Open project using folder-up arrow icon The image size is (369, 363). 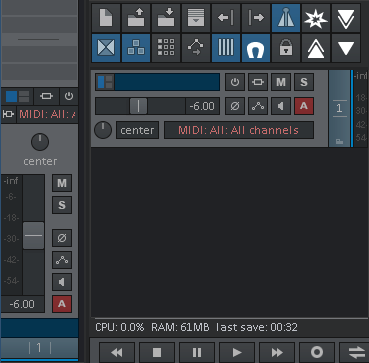[136, 18]
